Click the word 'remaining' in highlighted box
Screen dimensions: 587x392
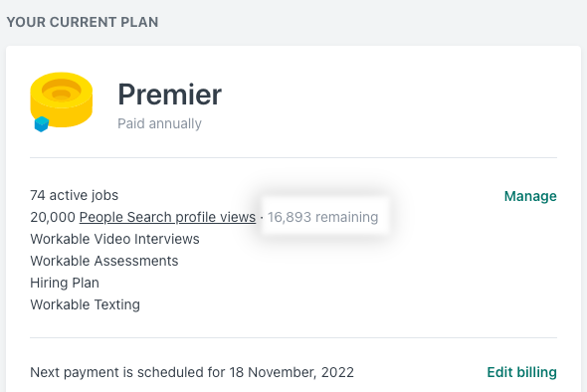(x=346, y=217)
